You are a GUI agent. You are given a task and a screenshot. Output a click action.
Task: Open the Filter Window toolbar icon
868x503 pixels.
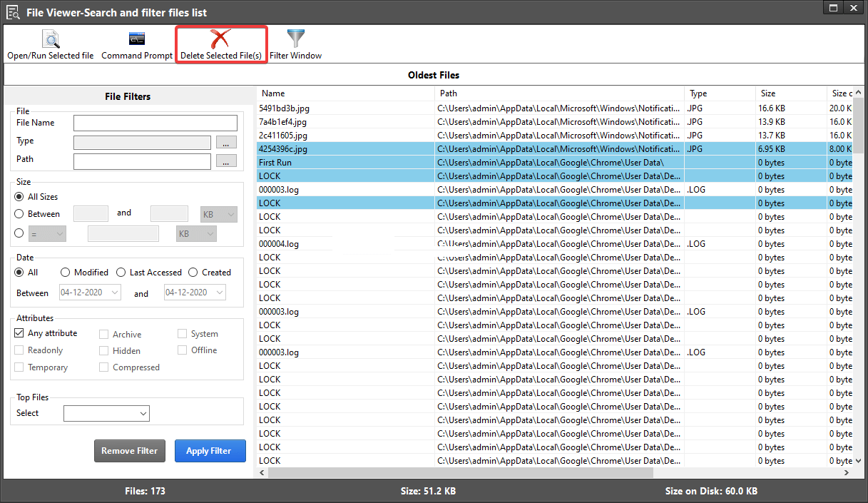[295, 43]
